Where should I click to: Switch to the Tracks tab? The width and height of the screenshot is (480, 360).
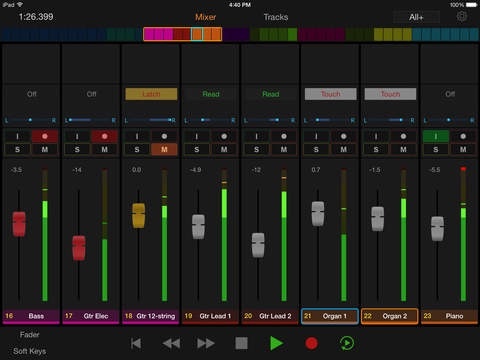pos(276,17)
